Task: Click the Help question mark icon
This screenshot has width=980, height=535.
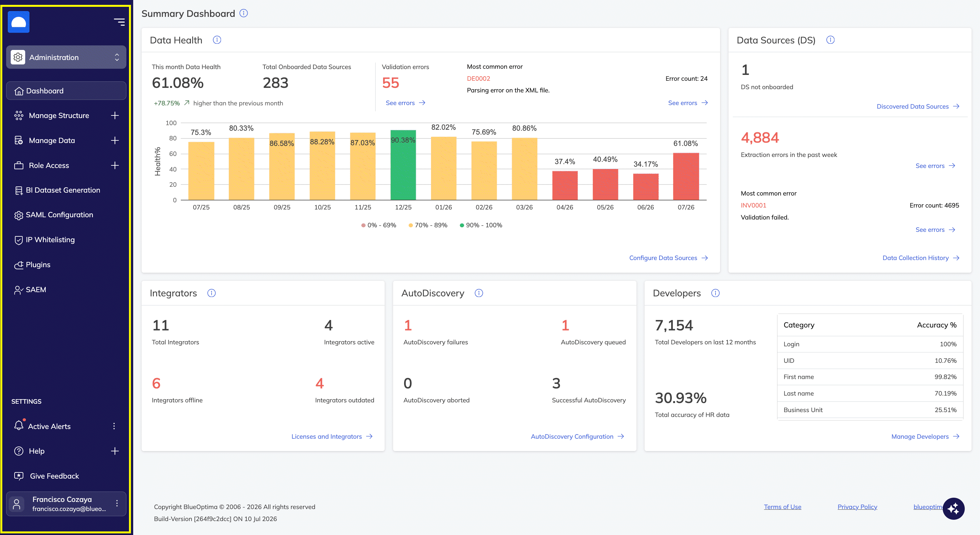Action: [x=19, y=451]
